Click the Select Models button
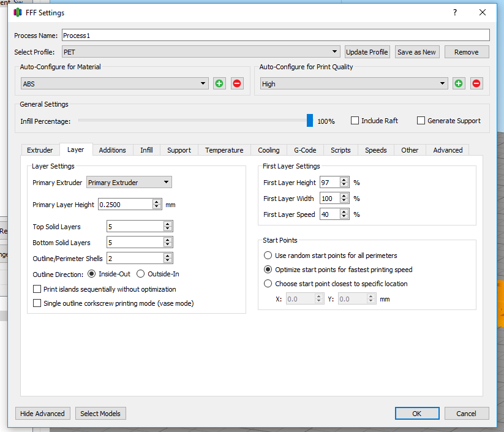Viewport: 504px width, 432px height. [x=100, y=414]
